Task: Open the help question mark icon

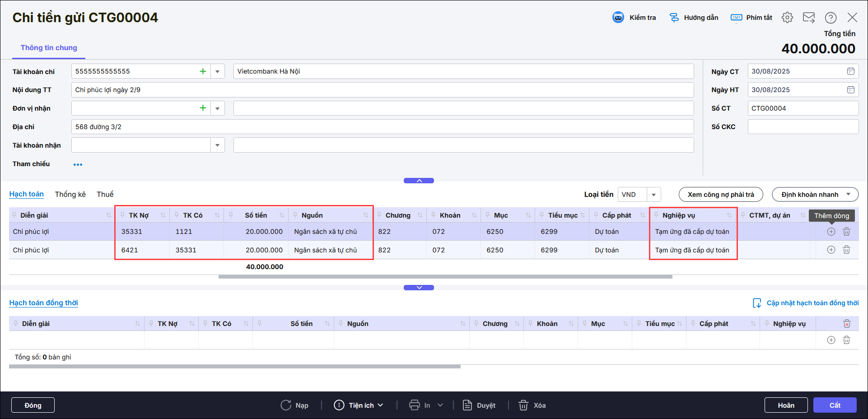Action: pyautogui.click(x=831, y=18)
